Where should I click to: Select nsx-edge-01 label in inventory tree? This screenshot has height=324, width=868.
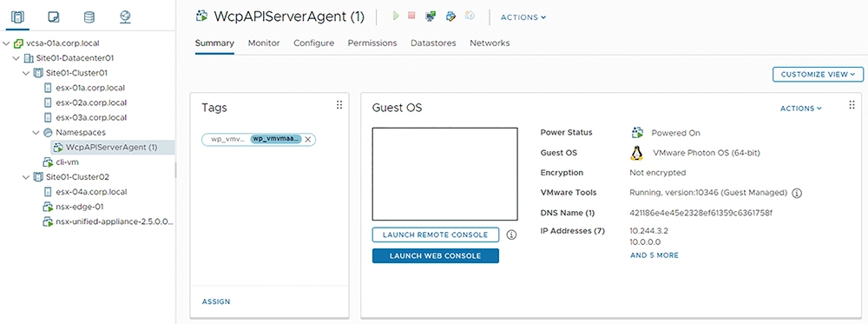(80, 207)
